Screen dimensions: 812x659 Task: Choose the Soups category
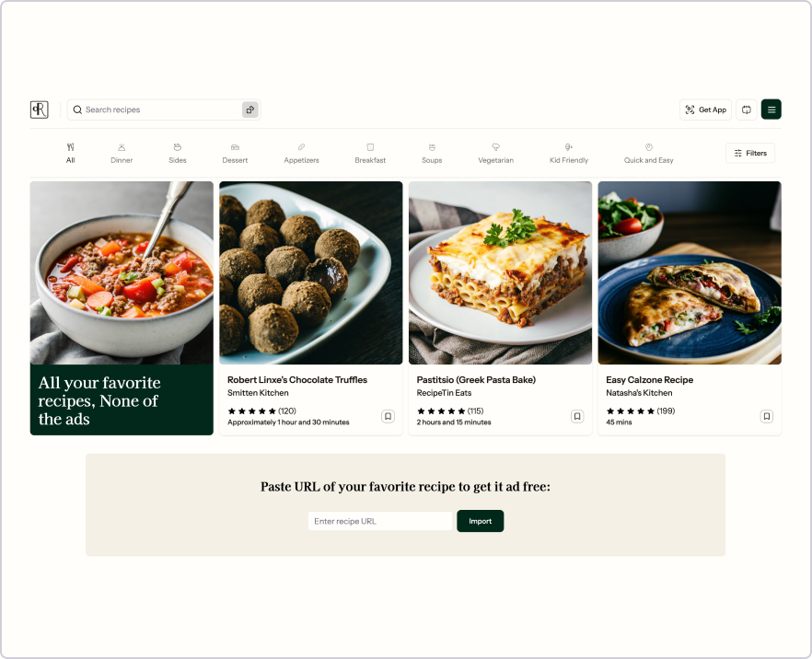[x=432, y=153]
